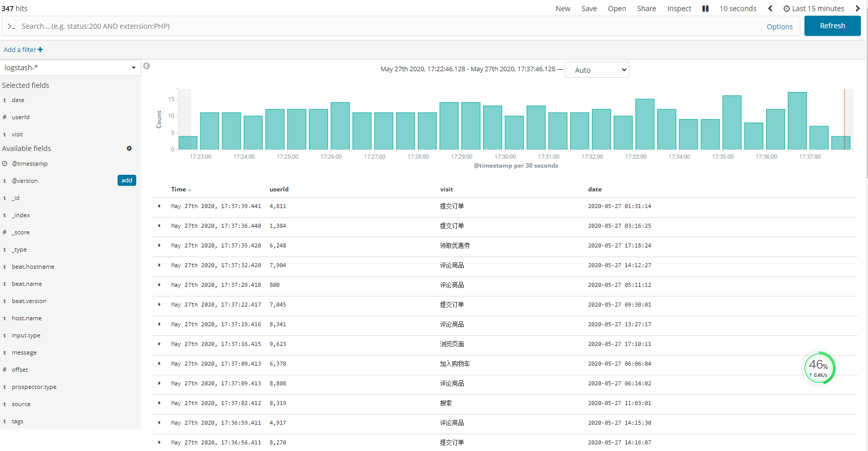868x451 pixels.
Task: Expand the 17:37:22.417 log row
Action: pyautogui.click(x=159, y=305)
